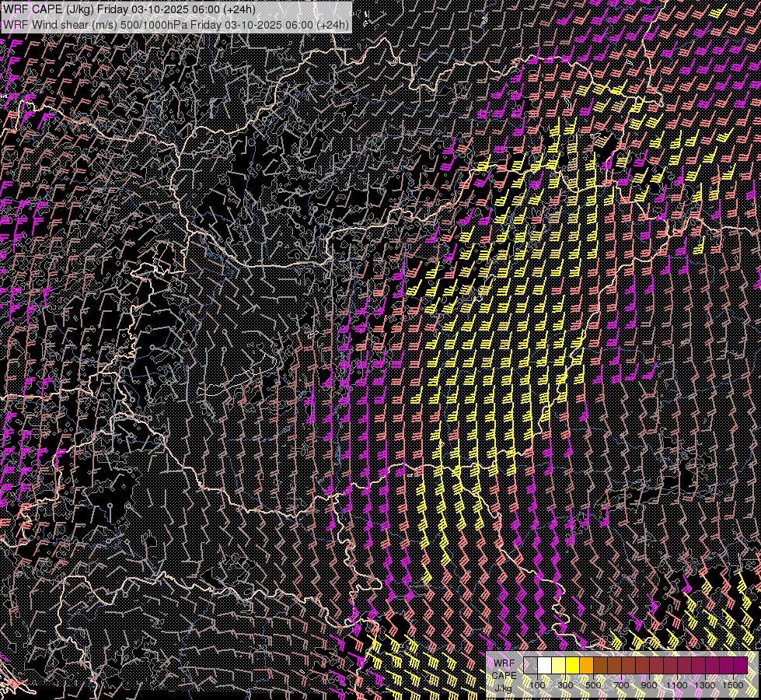This screenshot has height=700, width=761.
Task: Click the 500 legend scale label
Action: point(593,684)
